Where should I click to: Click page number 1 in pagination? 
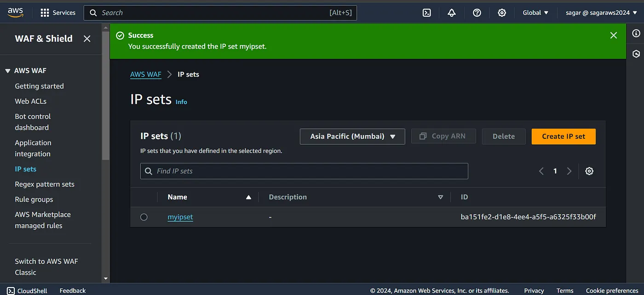(555, 171)
